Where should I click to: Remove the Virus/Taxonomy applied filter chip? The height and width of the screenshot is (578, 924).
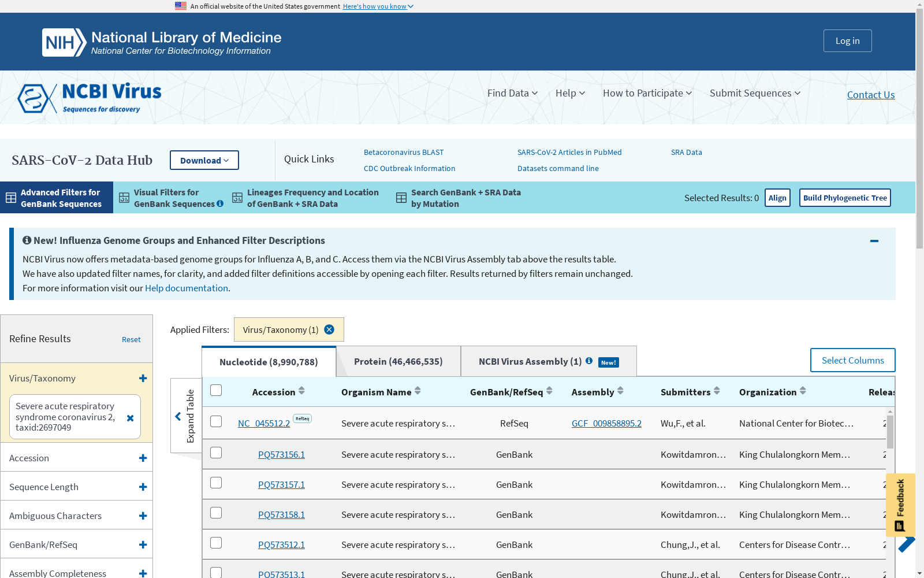click(x=329, y=329)
